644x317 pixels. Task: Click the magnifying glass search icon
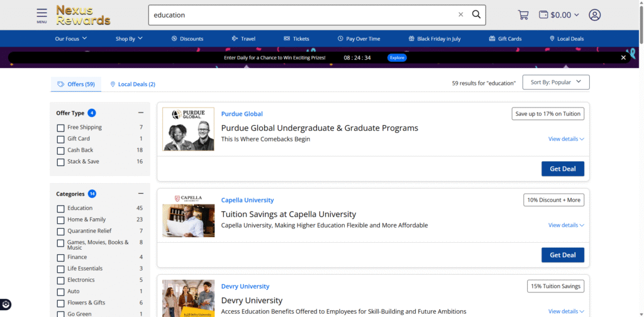click(476, 15)
